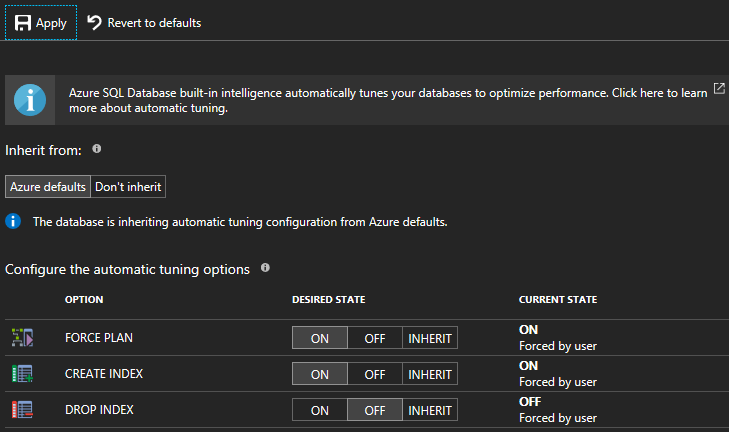Click Revert to defaults button
This screenshot has width=729, height=432.
pyautogui.click(x=144, y=22)
